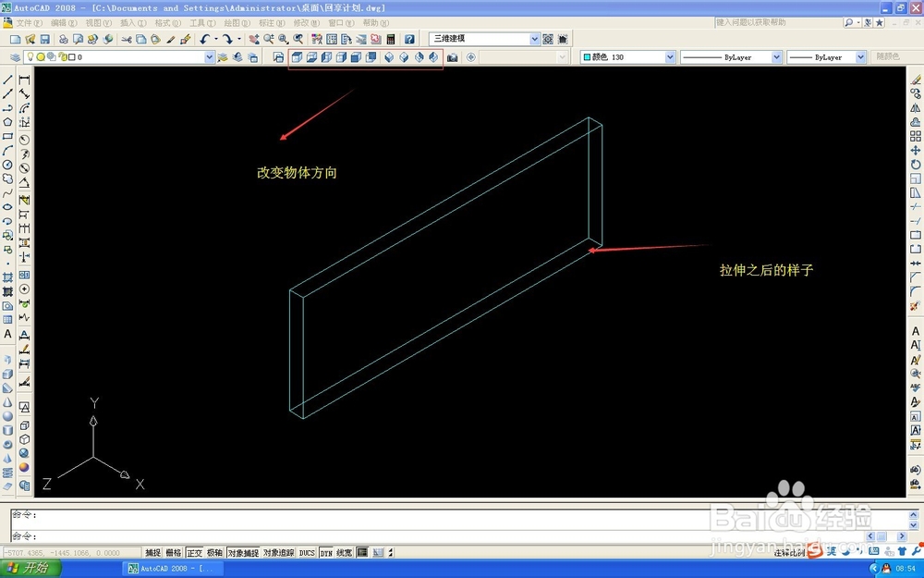The width and height of the screenshot is (924, 578).
Task: Select the Erase tool in modify toolbar
Action: pyautogui.click(x=915, y=80)
